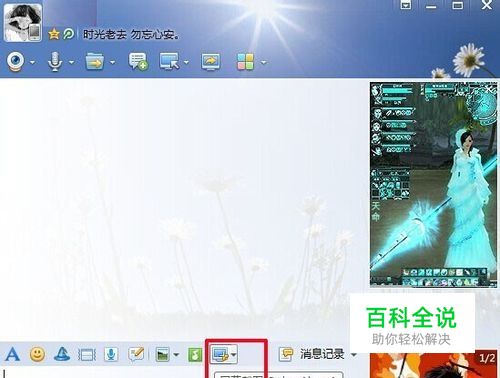Expand voice call options arrow
This screenshot has width=500, height=378.
[x=71, y=62]
